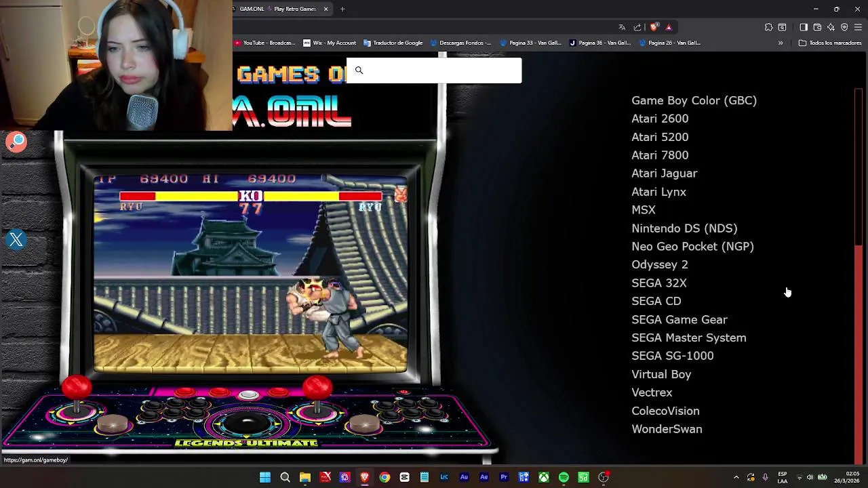The image size is (868, 488).
Task: Click the site search input field
Action: click(434, 70)
